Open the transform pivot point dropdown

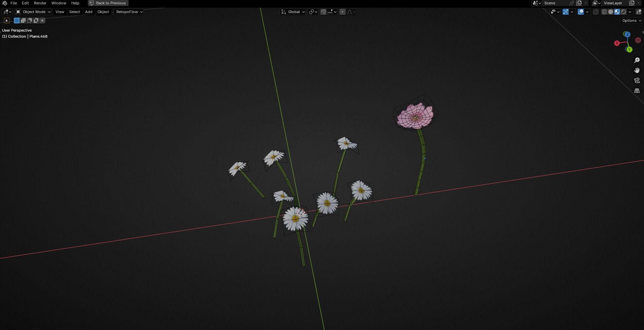pyautogui.click(x=312, y=12)
